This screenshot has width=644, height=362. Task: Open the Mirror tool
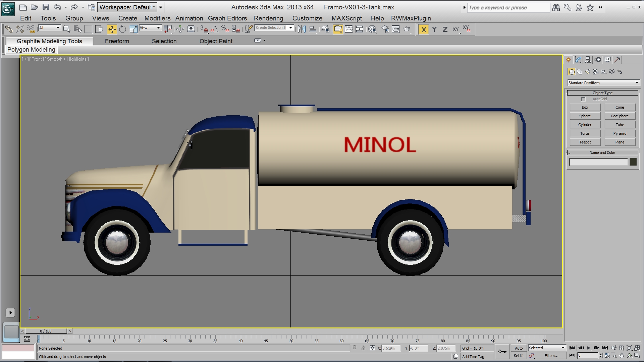302,29
